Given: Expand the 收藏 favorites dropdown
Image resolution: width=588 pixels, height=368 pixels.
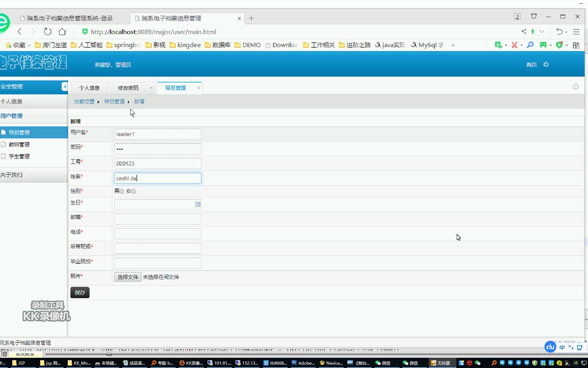Looking at the screenshot, I should click(x=29, y=45).
